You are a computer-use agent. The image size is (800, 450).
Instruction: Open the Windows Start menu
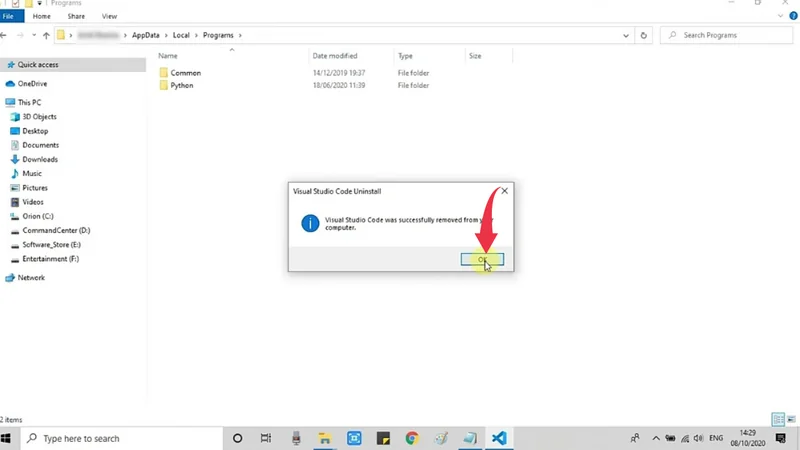pyautogui.click(x=8, y=438)
